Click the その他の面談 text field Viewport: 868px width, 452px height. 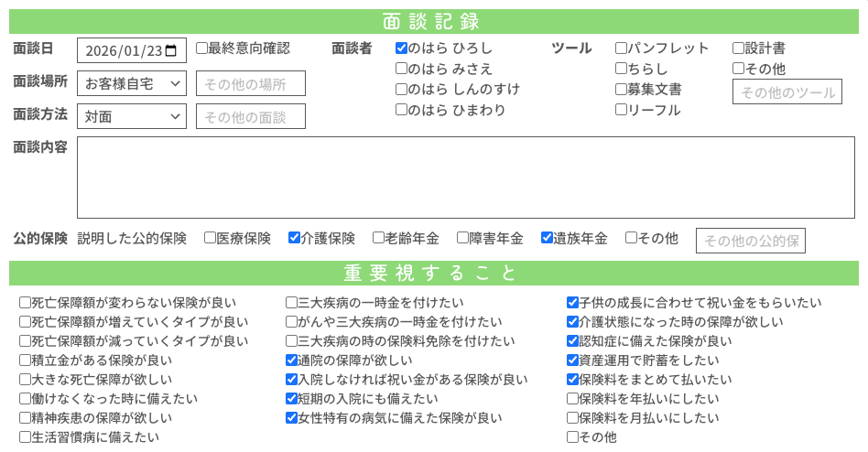tap(250, 116)
